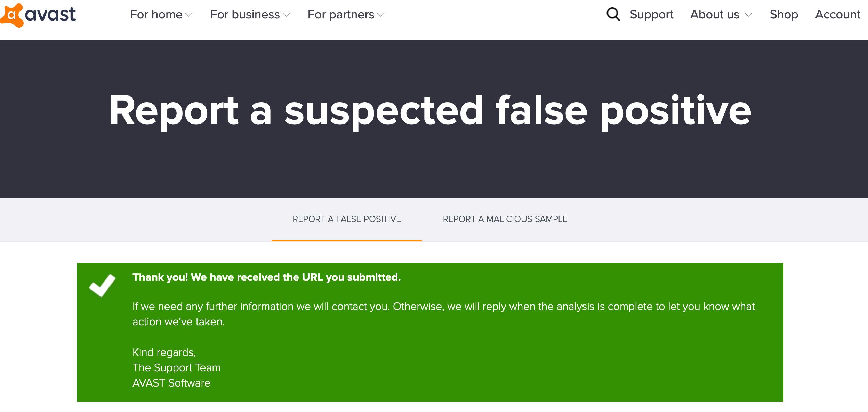Select the Report a False Positive tab
Image resolution: width=868 pixels, height=412 pixels.
[x=347, y=219]
